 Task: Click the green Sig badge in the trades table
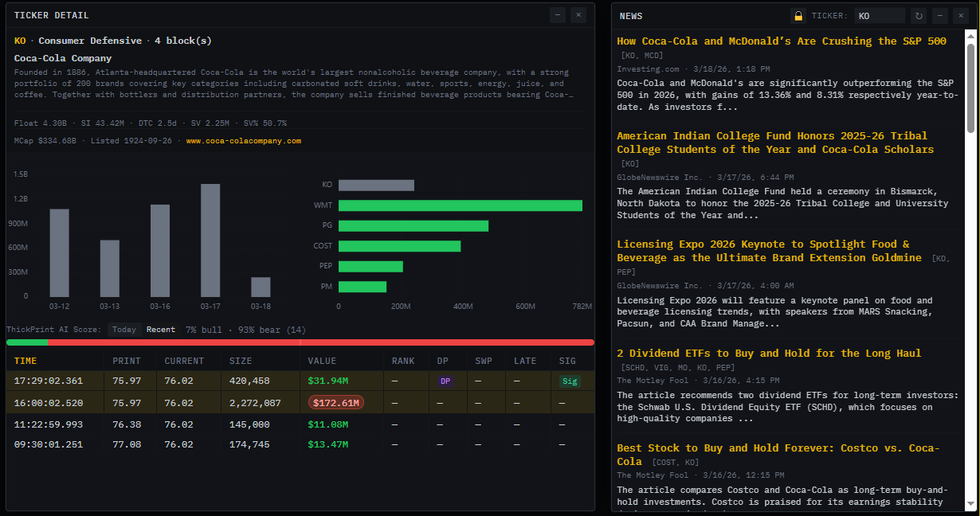pyautogui.click(x=569, y=381)
